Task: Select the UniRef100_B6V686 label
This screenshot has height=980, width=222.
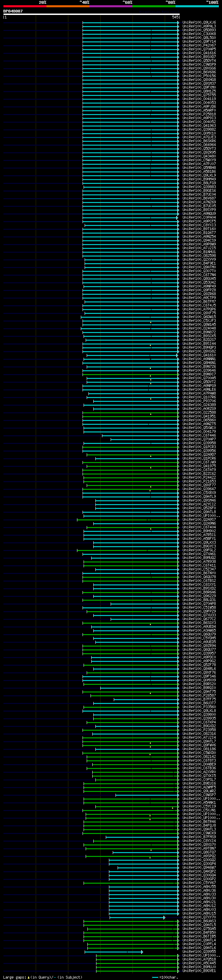Action: click(x=199, y=72)
